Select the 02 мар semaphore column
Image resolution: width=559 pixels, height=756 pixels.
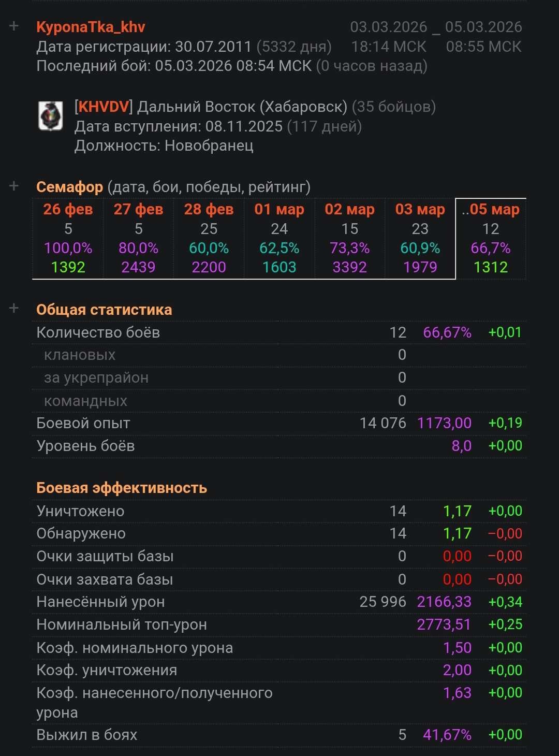pyautogui.click(x=349, y=238)
